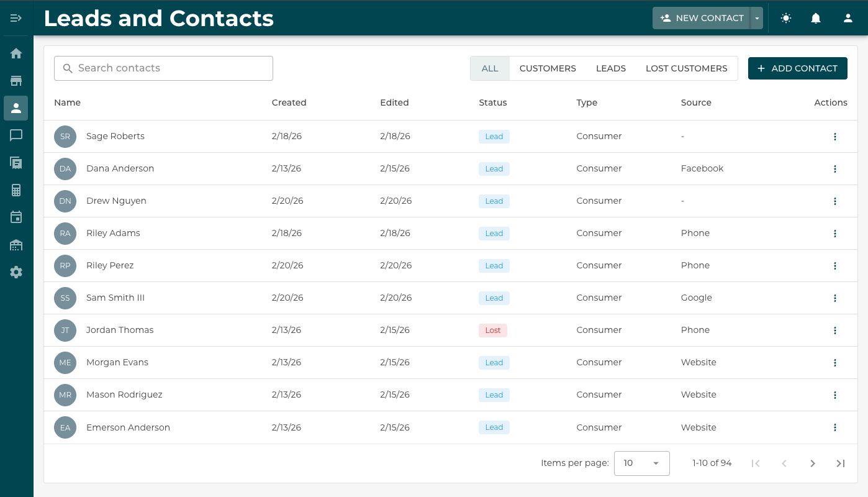
Task: Open sidebar Settings via the gear icon
Action: (16, 271)
